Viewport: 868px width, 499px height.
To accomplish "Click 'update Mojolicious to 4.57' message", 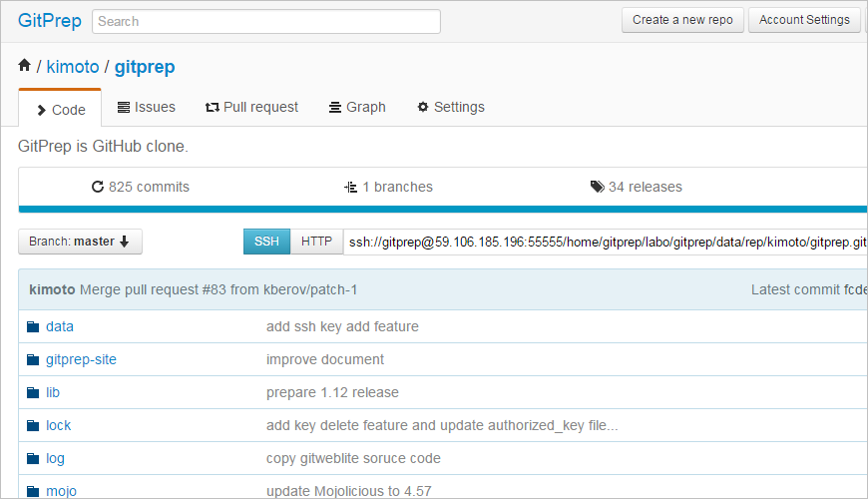I will (349, 491).
